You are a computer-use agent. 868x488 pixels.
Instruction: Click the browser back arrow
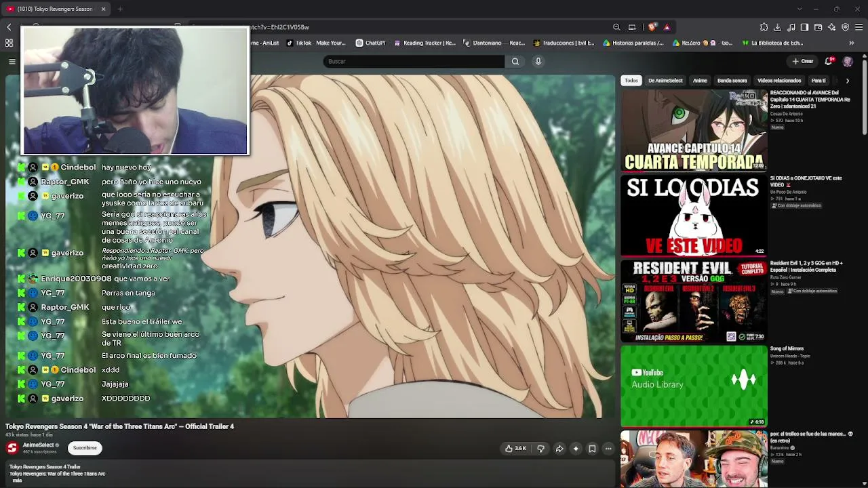tap(9, 27)
